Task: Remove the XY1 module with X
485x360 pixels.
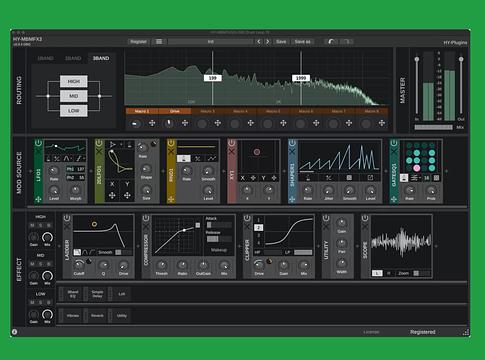Action: click(232, 151)
